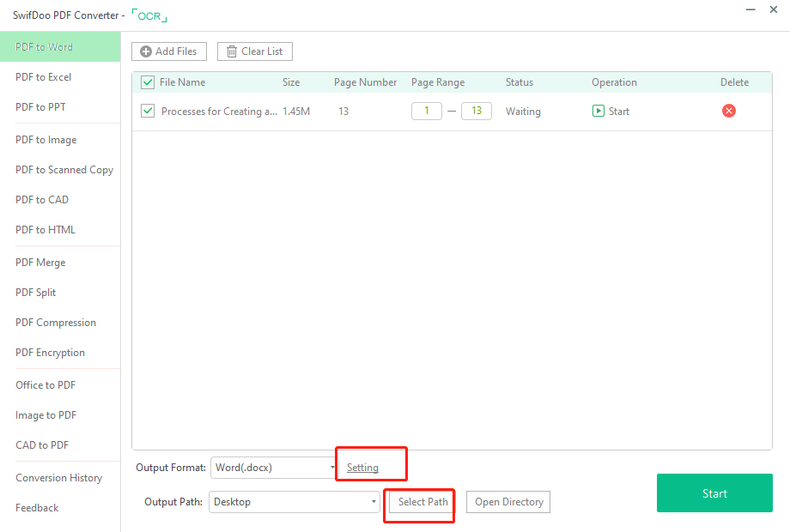Click the 1.45M size value
790x532 pixels.
pos(296,112)
